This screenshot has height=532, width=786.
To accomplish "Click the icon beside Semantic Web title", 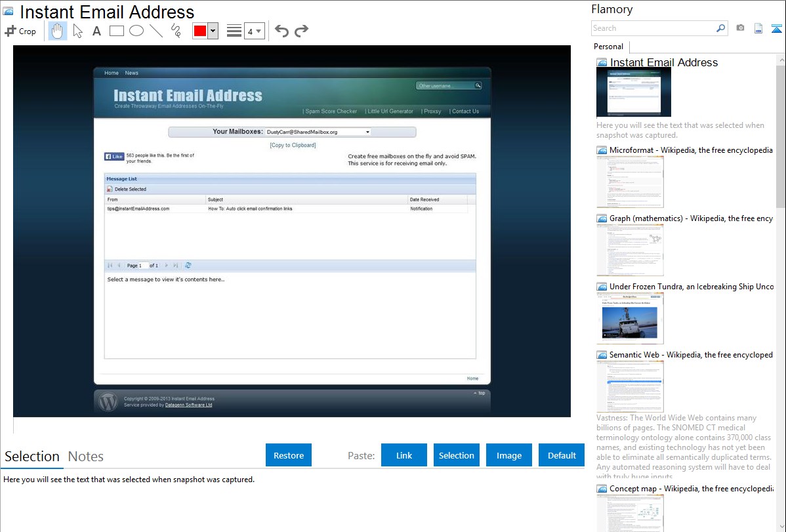I will click(602, 355).
